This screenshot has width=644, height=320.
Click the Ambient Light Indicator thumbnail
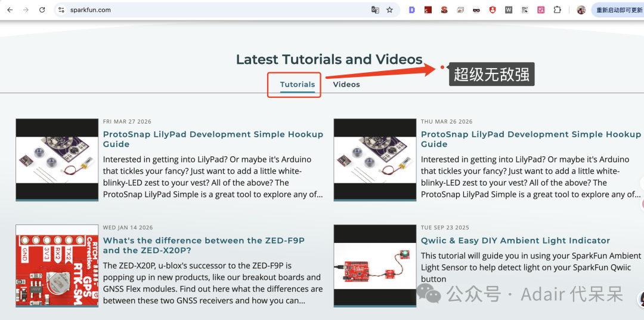375,266
